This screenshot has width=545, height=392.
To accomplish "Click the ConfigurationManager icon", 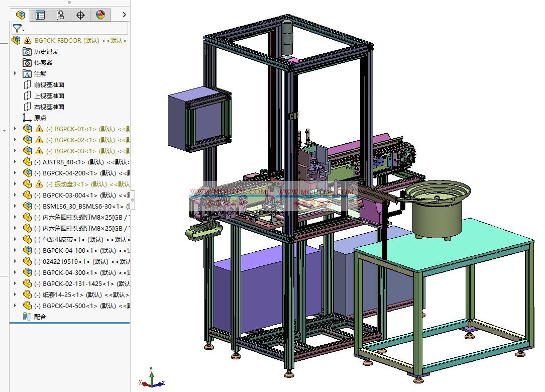I will (x=60, y=15).
